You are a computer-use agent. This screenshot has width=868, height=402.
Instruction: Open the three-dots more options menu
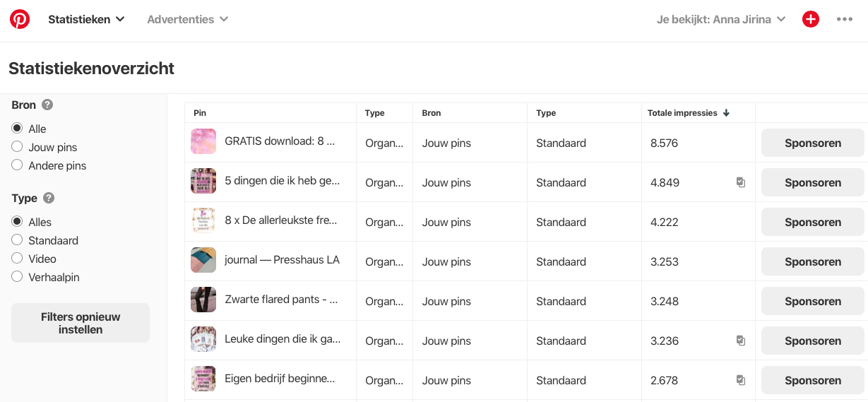click(x=844, y=19)
